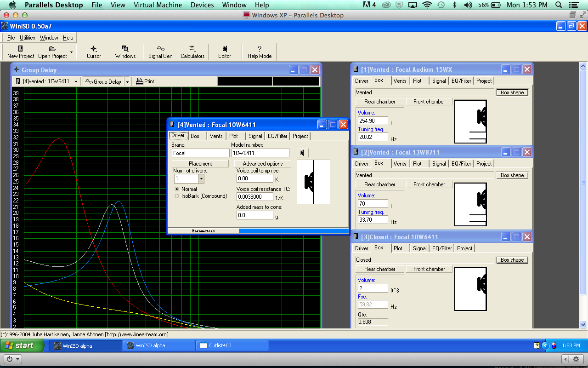The width and height of the screenshot is (588, 368).
Task: Open Devices menu in Parallels menu bar
Action: 202,5
